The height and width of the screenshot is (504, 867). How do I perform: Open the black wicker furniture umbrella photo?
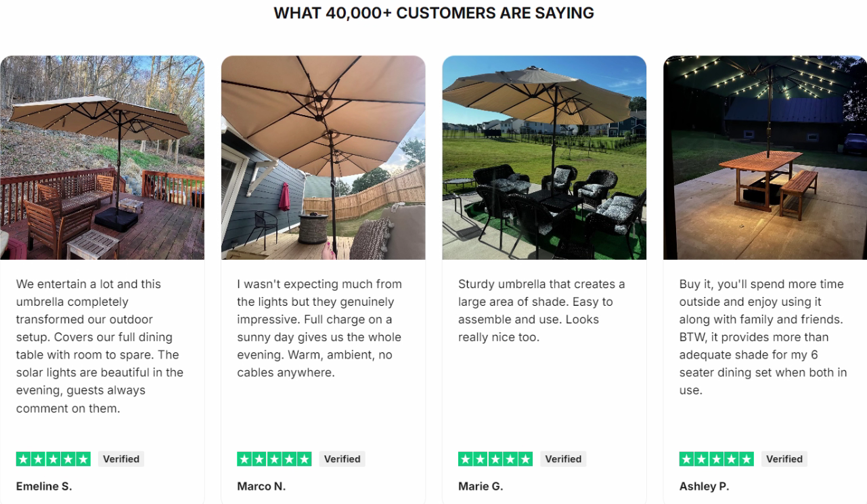pyautogui.click(x=544, y=158)
